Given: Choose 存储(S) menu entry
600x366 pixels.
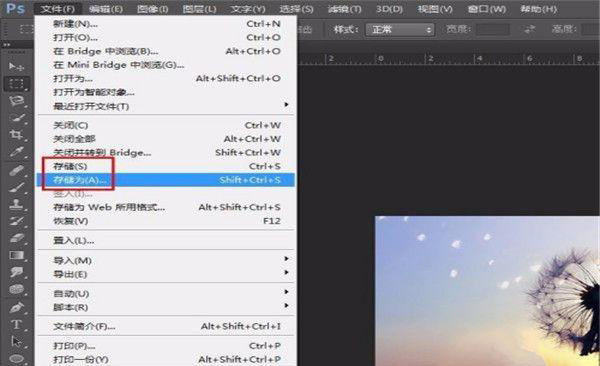Looking at the screenshot, I should tap(165, 166).
